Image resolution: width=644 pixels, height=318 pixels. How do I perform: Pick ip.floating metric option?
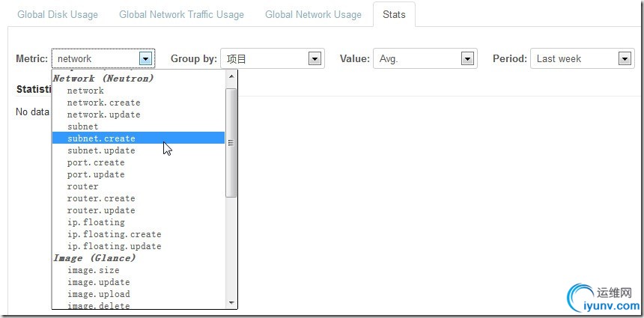[96, 222]
